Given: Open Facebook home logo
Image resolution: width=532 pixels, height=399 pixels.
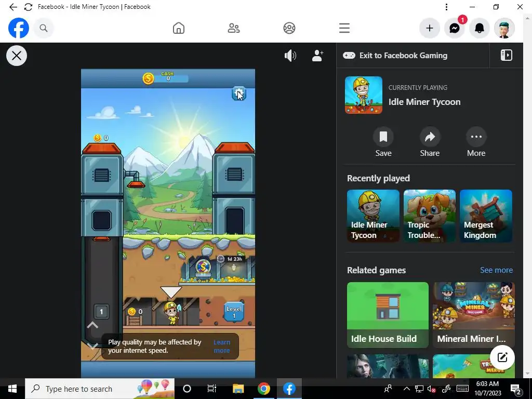Looking at the screenshot, I should pos(19,28).
